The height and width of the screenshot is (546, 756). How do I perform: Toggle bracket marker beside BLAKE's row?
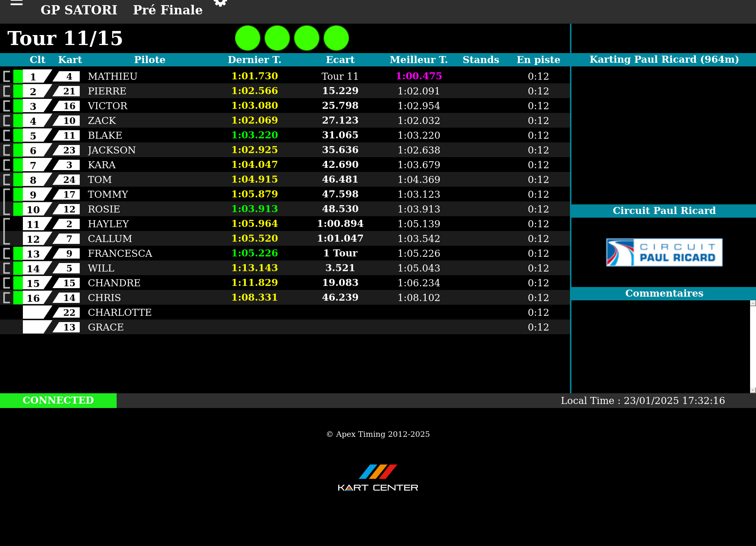pyautogui.click(x=7, y=135)
